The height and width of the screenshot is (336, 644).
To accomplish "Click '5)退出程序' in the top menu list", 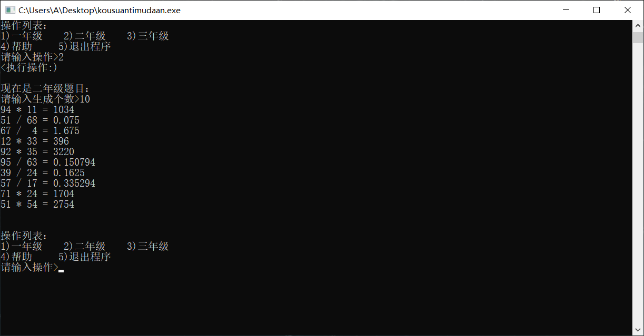I will click(85, 47).
